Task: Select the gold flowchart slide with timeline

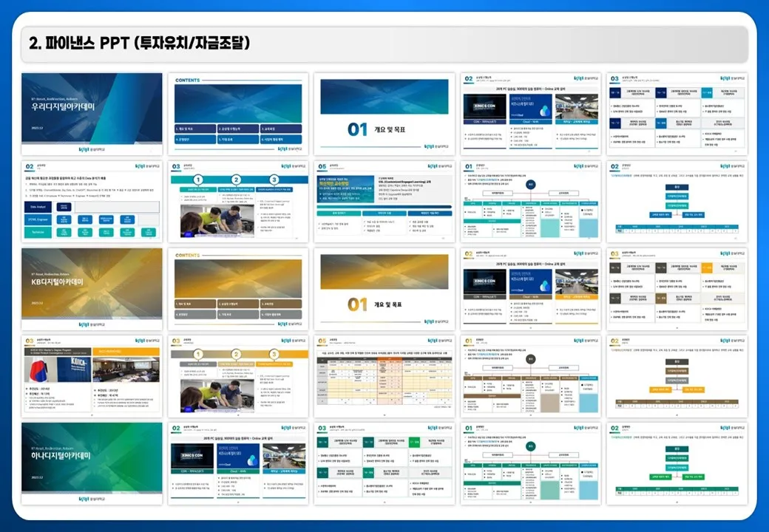Action: click(x=677, y=376)
